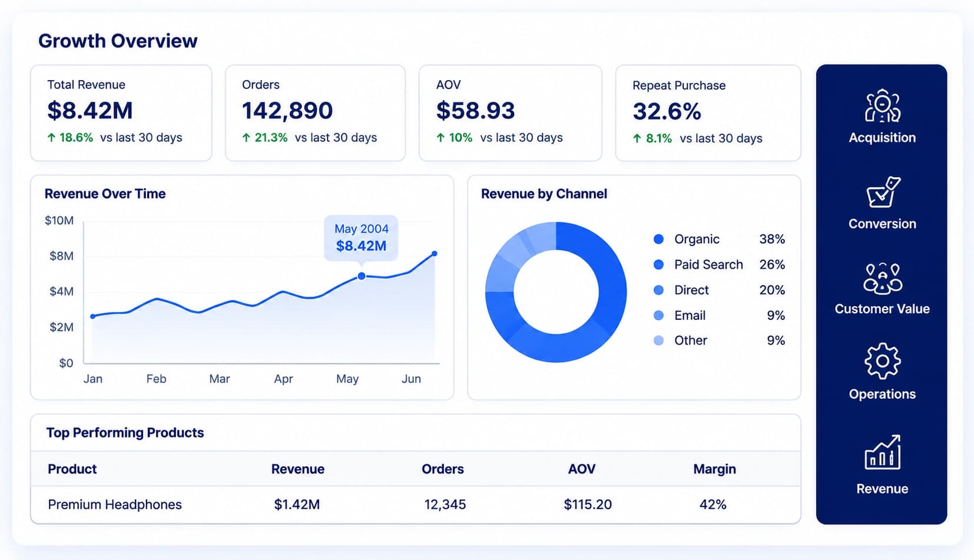Click the Conversion checkmark icon

[883, 192]
